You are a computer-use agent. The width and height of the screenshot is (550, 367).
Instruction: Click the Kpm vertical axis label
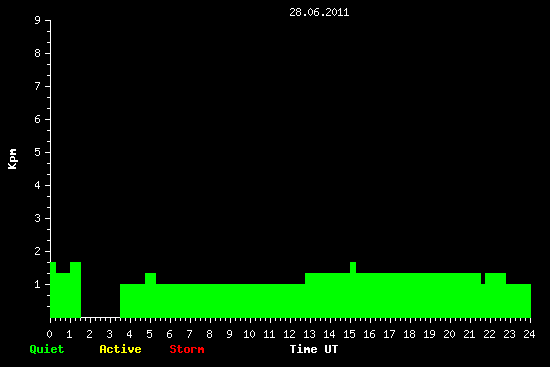(13, 159)
